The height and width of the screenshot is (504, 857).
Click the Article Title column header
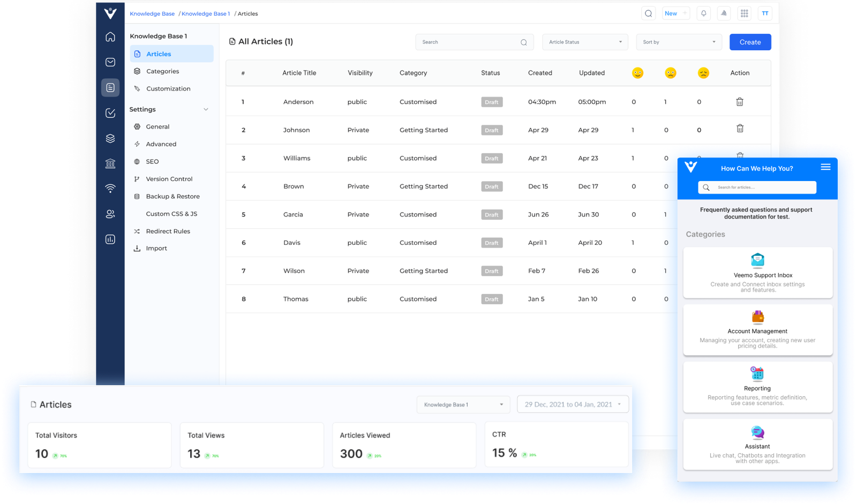tap(299, 73)
